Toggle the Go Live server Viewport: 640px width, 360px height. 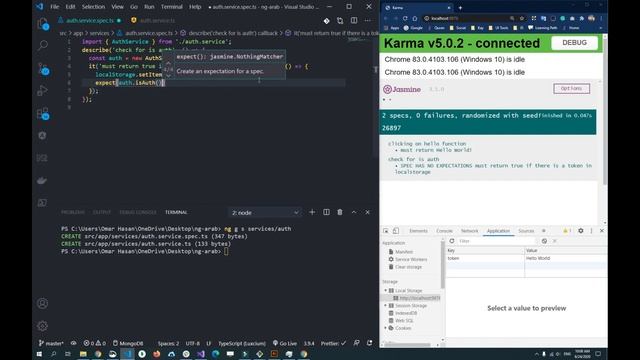click(x=284, y=343)
